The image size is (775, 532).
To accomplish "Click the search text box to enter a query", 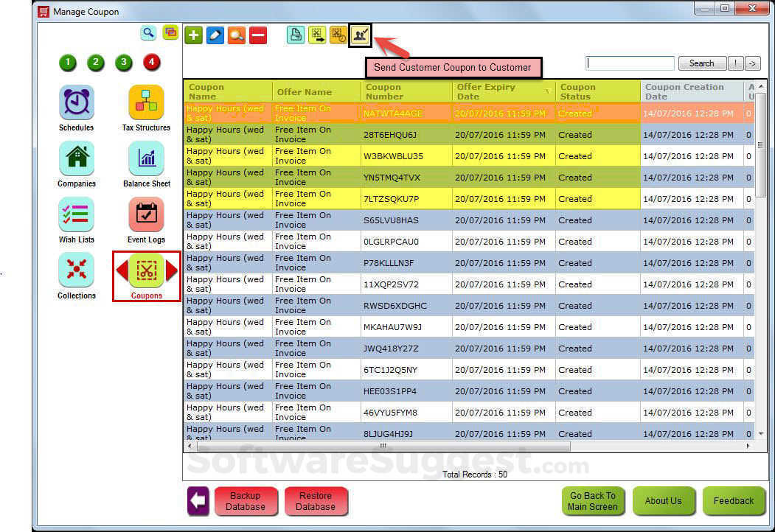I will 629,63.
